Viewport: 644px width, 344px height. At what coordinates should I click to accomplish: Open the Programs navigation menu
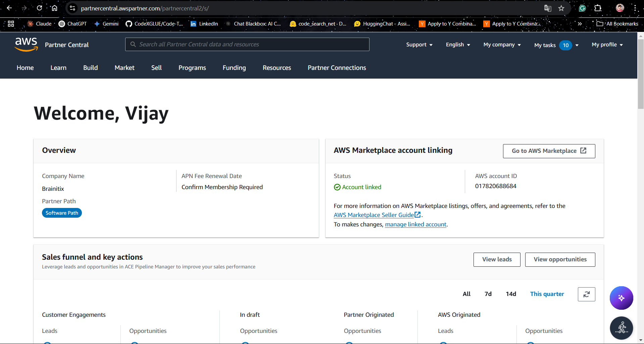click(x=192, y=68)
